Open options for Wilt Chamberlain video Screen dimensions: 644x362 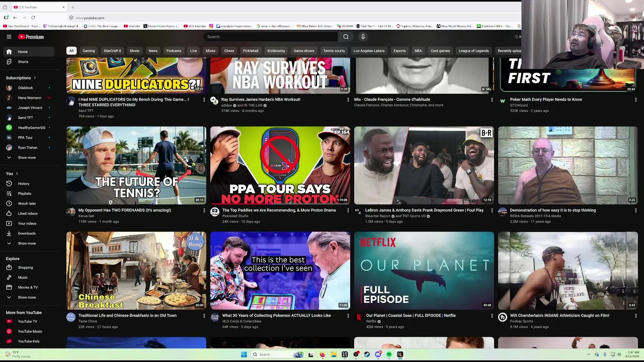(635, 316)
